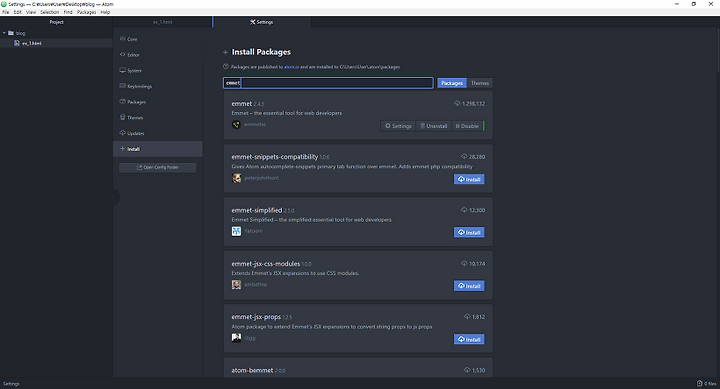
Task: Open emmet-jsx-props package title
Action: point(256,317)
